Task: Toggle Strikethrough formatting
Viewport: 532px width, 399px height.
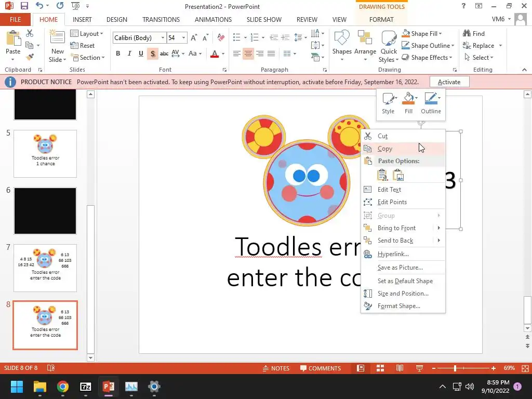Action: pos(164,54)
